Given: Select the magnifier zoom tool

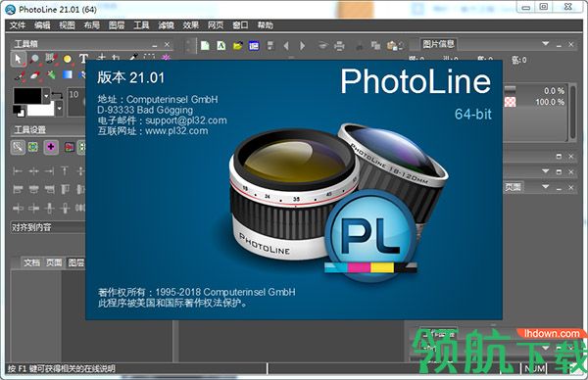Looking at the screenshot, I should point(34,59).
